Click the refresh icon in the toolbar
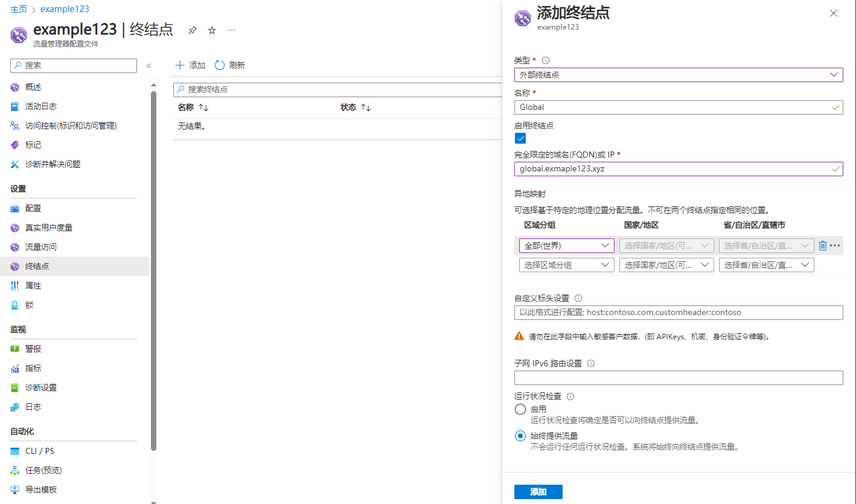The height and width of the screenshot is (504, 856). point(220,65)
